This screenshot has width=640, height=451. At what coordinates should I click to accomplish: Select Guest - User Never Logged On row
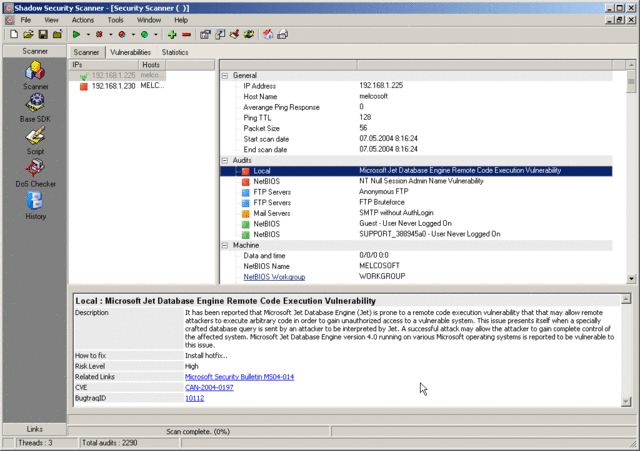point(416,224)
